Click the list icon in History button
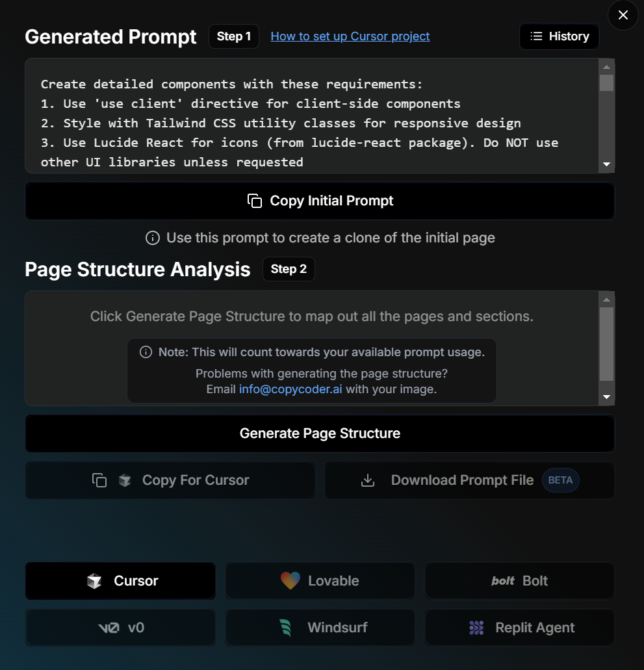 pos(536,36)
